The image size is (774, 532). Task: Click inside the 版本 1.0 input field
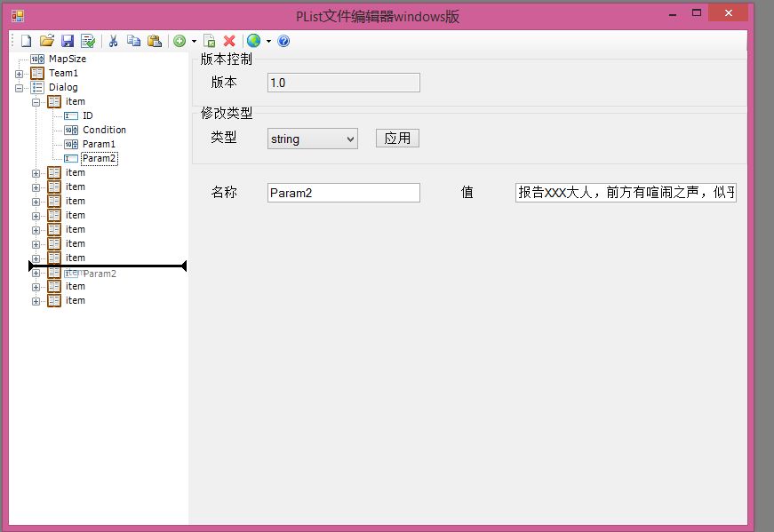pyautogui.click(x=343, y=82)
